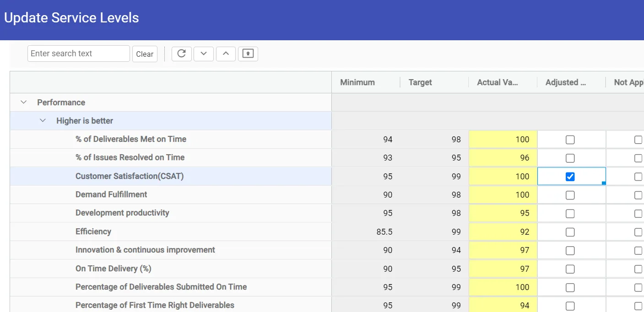The width and height of the screenshot is (644, 312).
Task: Click the Actual Value column header
Action: [x=498, y=82]
